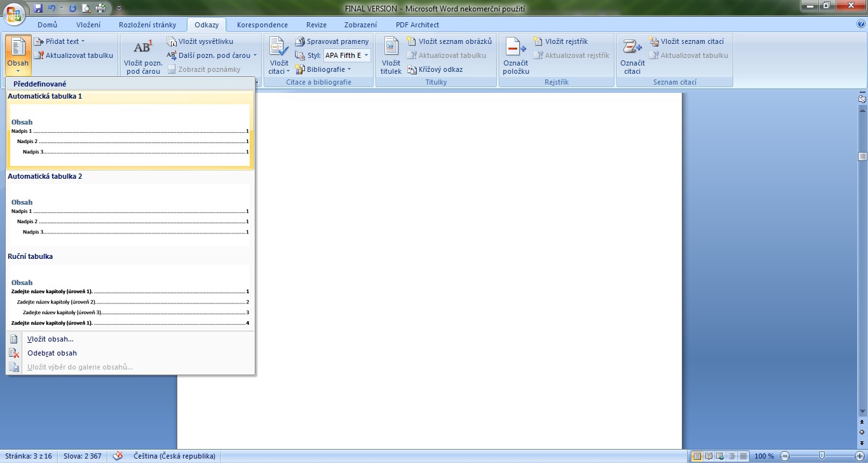Image resolution: width=868 pixels, height=463 pixels.
Task: Switch to Print Layout view in status bar
Action: pyautogui.click(x=697, y=456)
